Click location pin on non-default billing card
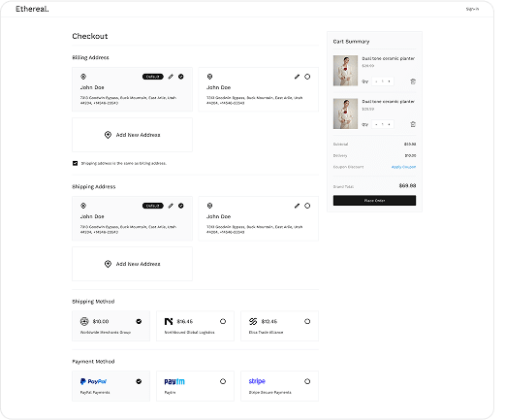505x420 pixels. 209,77
